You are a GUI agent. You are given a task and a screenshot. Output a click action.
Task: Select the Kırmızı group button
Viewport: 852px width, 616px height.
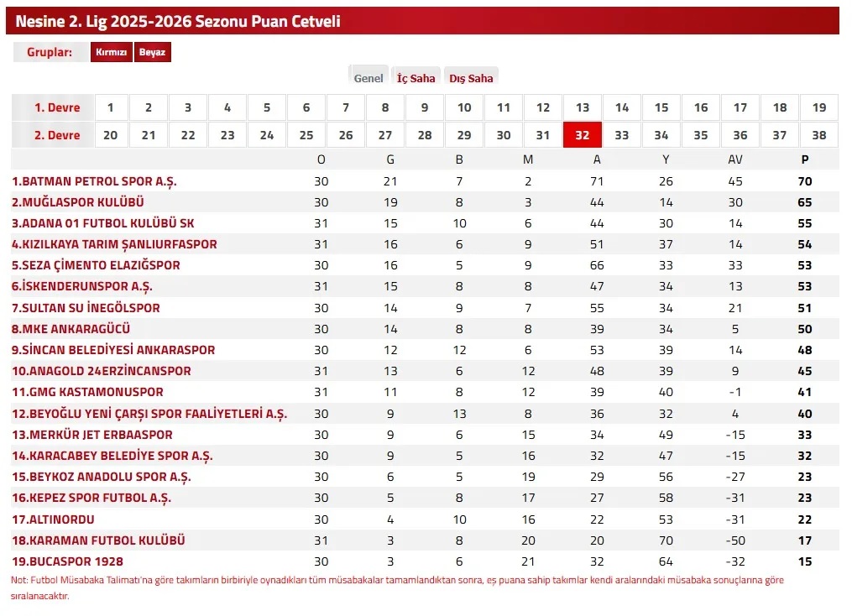(111, 52)
